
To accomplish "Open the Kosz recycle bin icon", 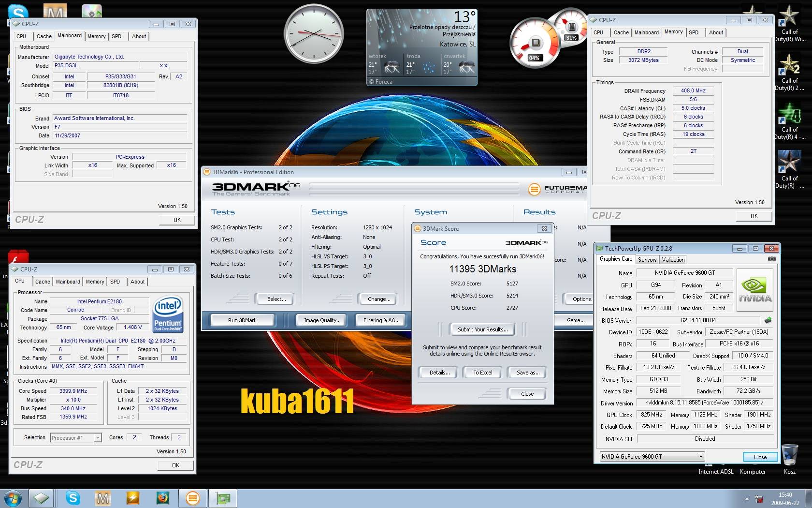I will (789, 458).
